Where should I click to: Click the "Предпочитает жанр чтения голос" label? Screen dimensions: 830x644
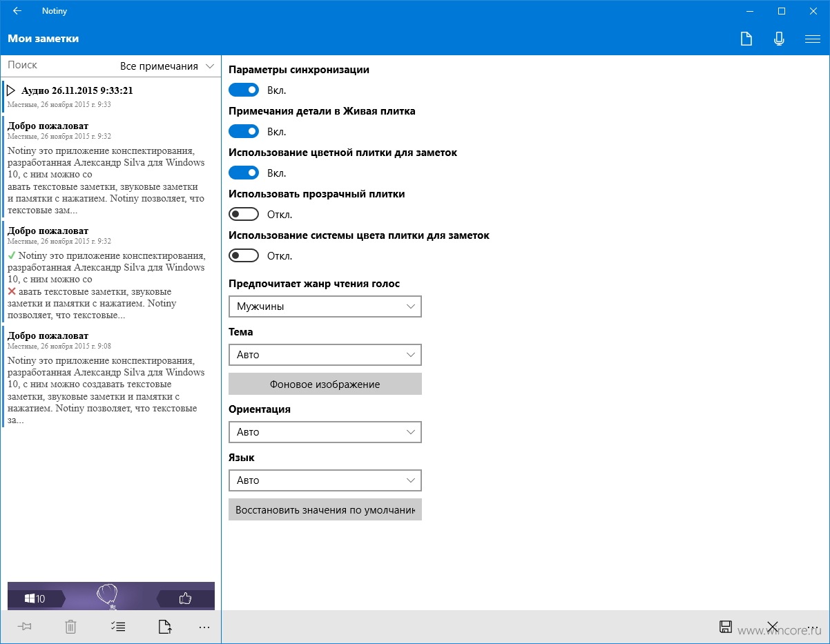pos(314,284)
